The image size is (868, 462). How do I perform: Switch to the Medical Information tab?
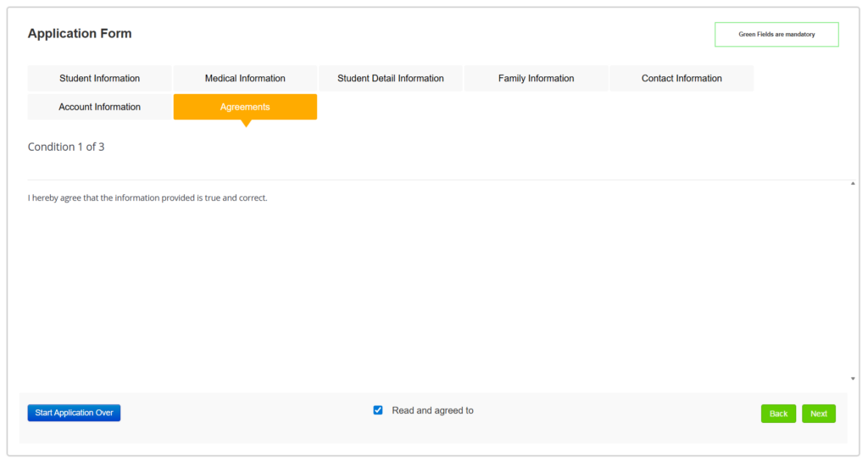[x=245, y=78]
